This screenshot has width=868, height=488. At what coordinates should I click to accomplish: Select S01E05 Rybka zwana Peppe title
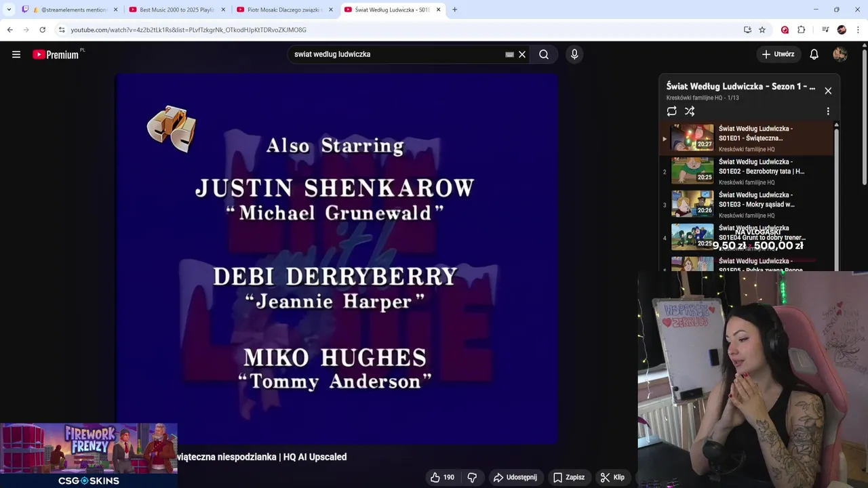tap(761, 265)
